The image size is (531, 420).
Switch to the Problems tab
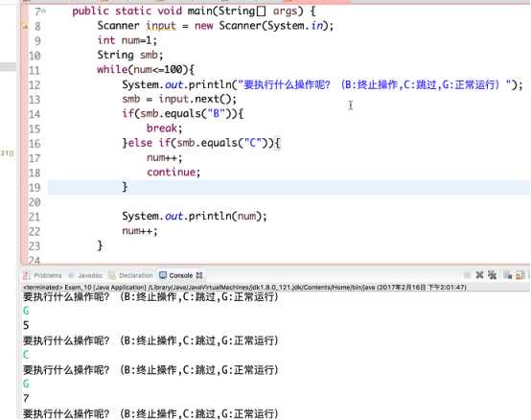pyautogui.click(x=43, y=275)
